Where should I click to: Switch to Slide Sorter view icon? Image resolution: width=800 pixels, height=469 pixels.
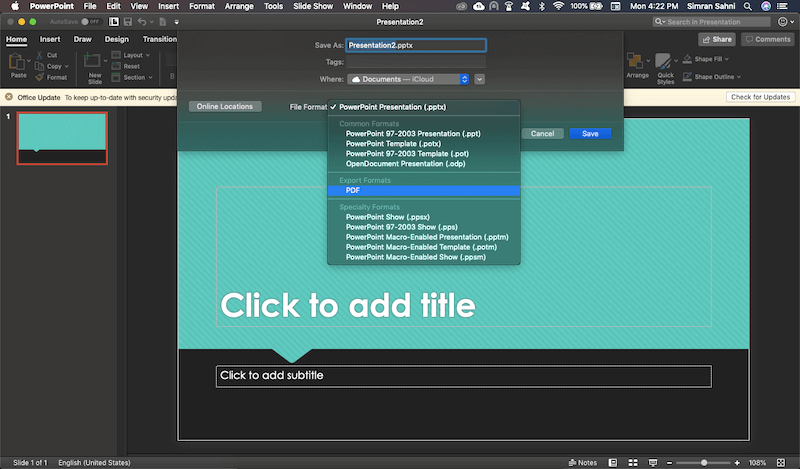633,462
